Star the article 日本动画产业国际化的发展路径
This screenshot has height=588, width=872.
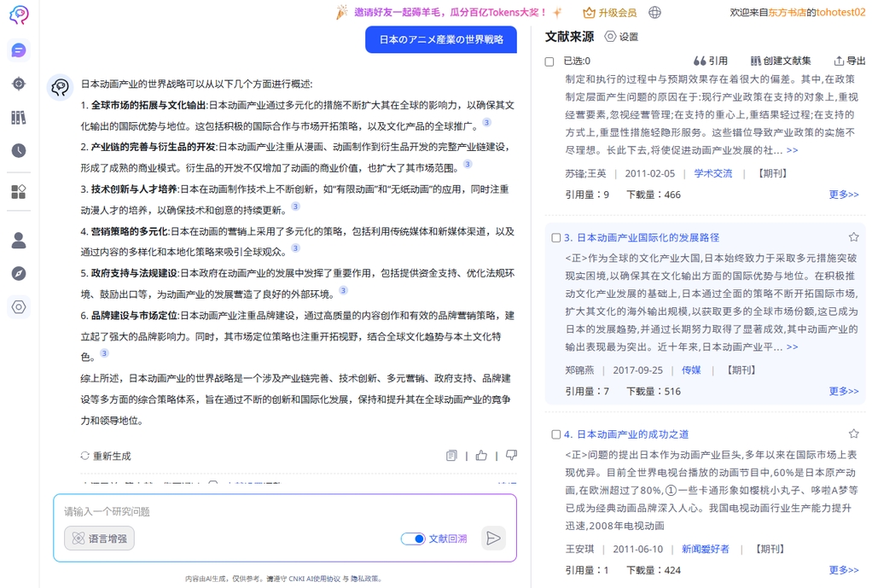tap(853, 237)
